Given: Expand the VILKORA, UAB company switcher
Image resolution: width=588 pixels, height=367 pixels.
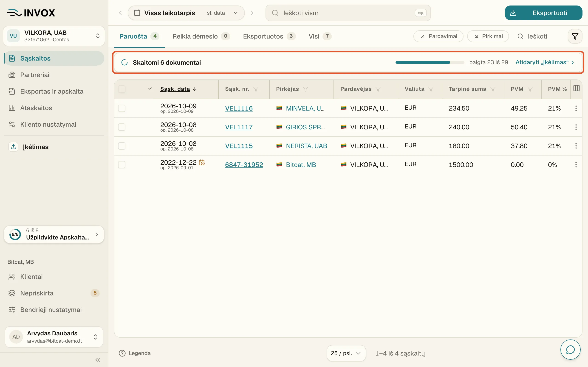Looking at the screenshot, I should coord(54,36).
